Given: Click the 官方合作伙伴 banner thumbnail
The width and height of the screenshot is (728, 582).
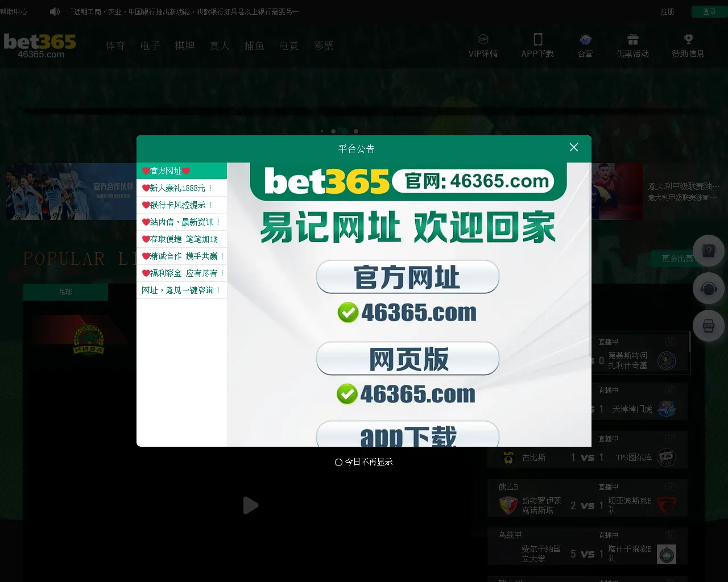Looking at the screenshot, I should point(71,192).
